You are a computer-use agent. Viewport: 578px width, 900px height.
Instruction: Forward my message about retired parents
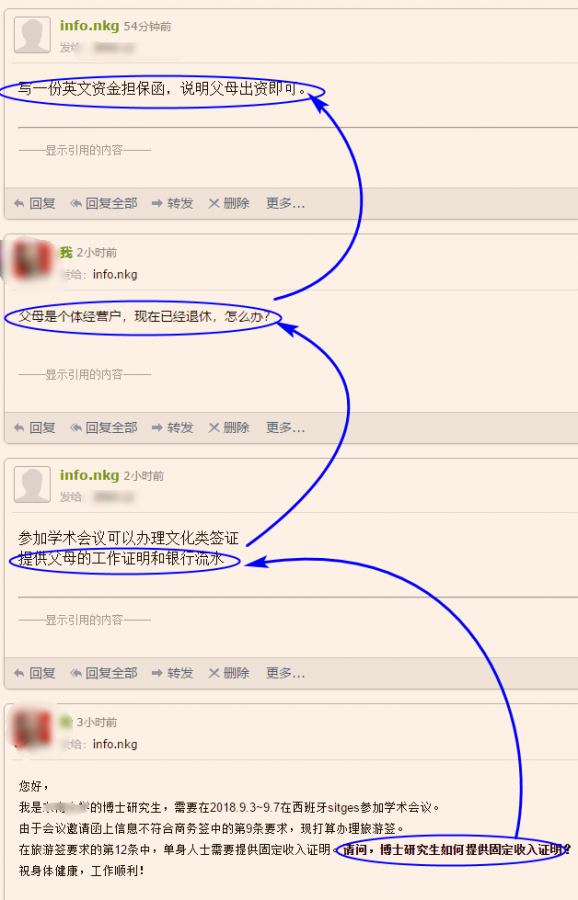pyautogui.click(x=172, y=428)
